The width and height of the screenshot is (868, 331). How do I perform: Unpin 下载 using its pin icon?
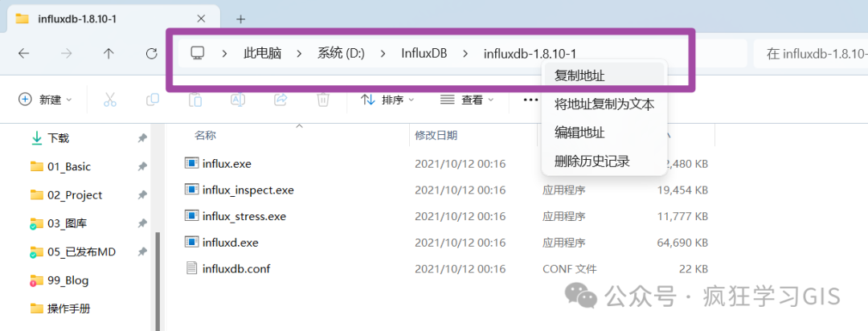click(142, 138)
